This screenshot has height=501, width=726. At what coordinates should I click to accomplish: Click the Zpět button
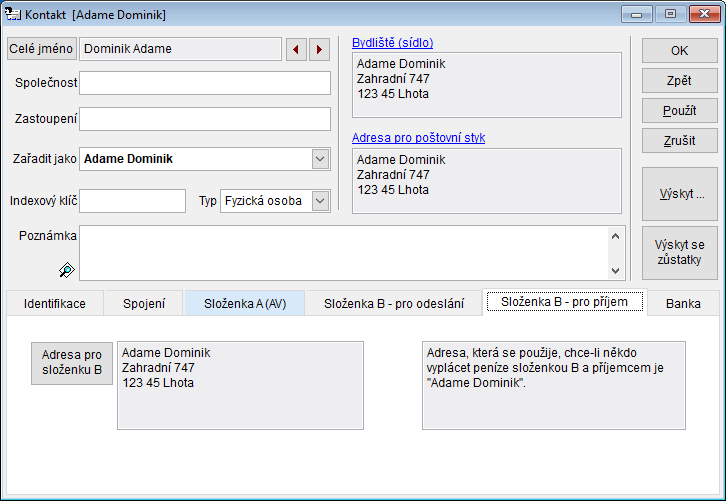(679, 80)
